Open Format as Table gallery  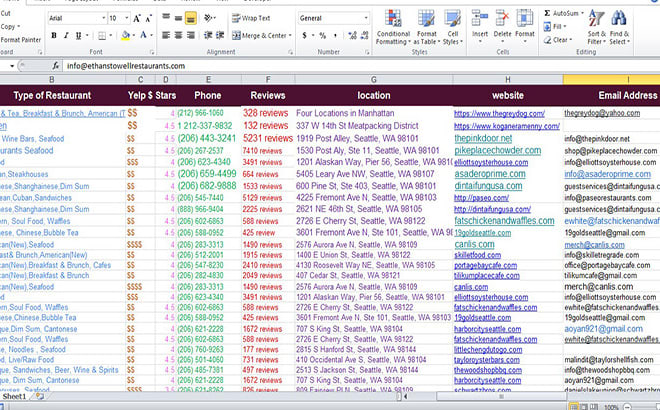coord(426,27)
